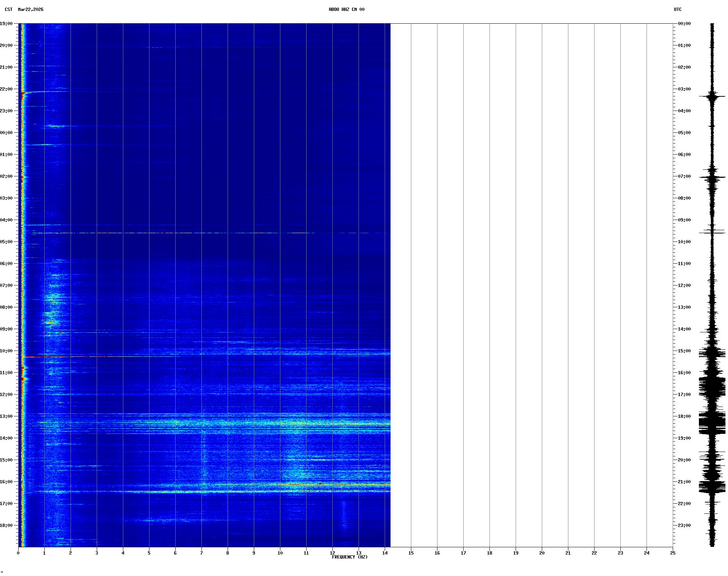Image resolution: width=728 pixels, height=576 pixels.
Task: Click the 10 Hz frequency tick label
Action: tap(280, 553)
